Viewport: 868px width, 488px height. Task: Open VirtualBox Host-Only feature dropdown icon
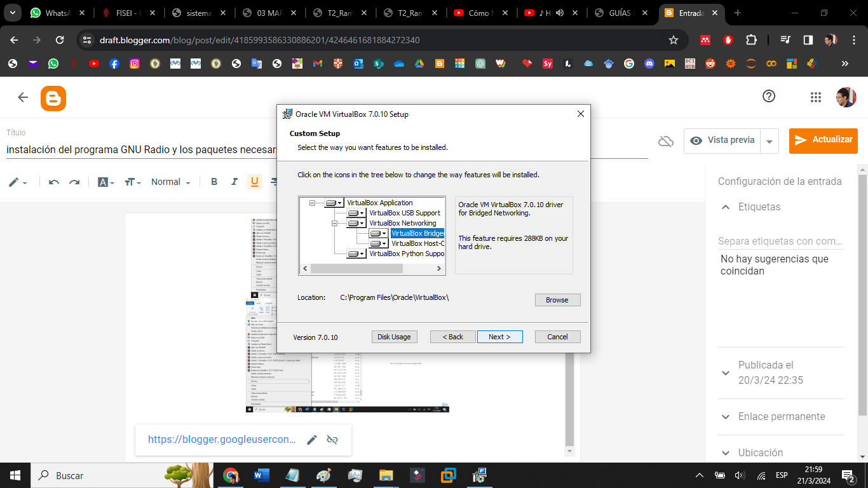click(x=379, y=243)
